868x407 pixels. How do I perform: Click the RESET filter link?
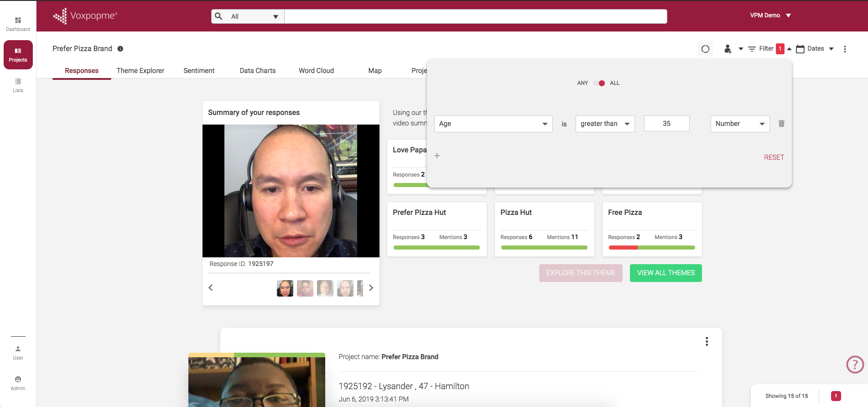[x=774, y=157]
